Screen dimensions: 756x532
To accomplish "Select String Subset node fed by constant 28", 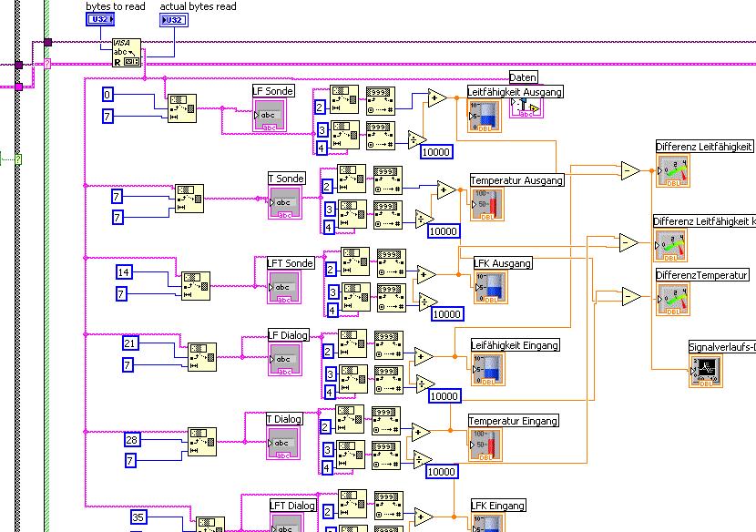I will pyautogui.click(x=202, y=442).
